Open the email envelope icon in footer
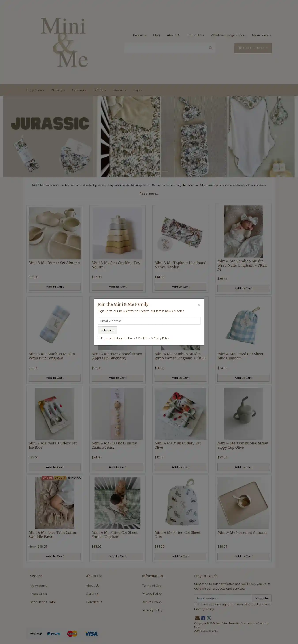This screenshot has height=644, width=298. [x=197, y=618]
